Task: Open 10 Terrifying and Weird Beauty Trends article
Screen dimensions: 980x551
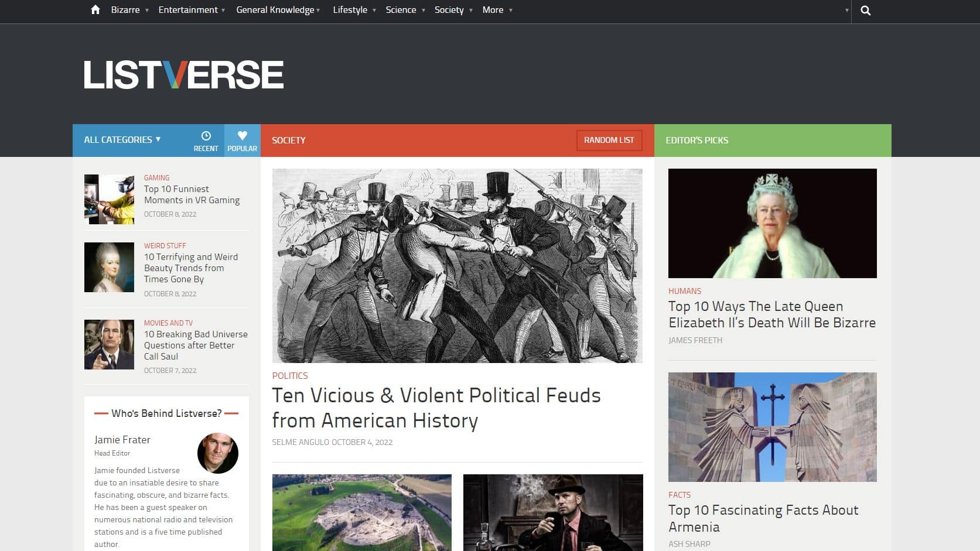Action: (191, 268)
